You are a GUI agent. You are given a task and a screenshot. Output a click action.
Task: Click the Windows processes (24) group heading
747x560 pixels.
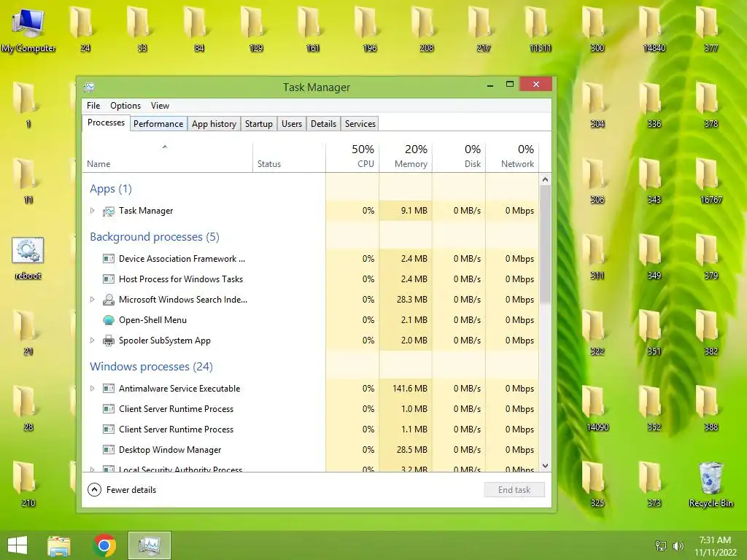(x=151, y=367)
